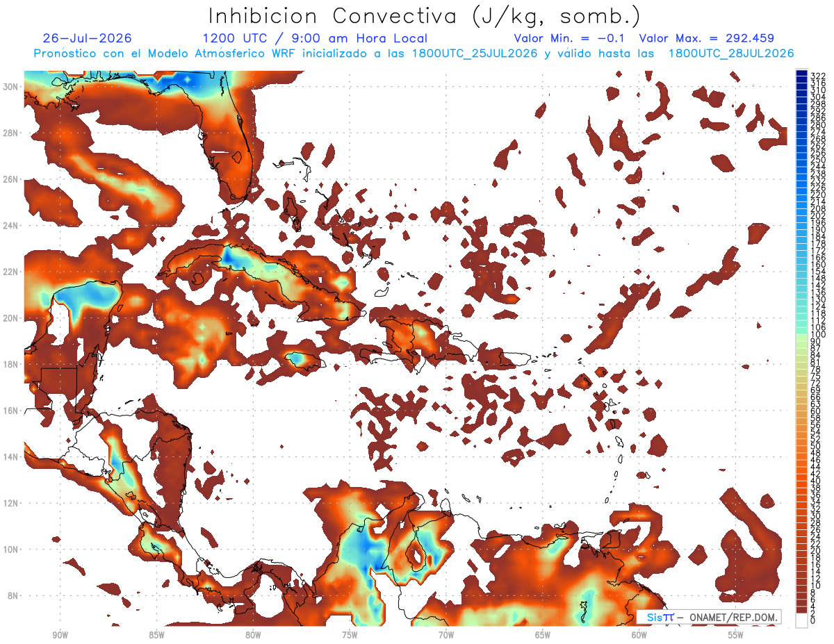Image resolution: width=834 pixels, height=644 pixels.
Task: Pick the white 0 color bar swatch
Action: 801,620
